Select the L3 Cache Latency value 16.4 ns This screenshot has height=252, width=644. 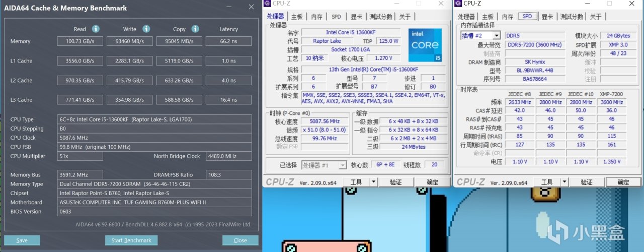[x=228, y=100]
